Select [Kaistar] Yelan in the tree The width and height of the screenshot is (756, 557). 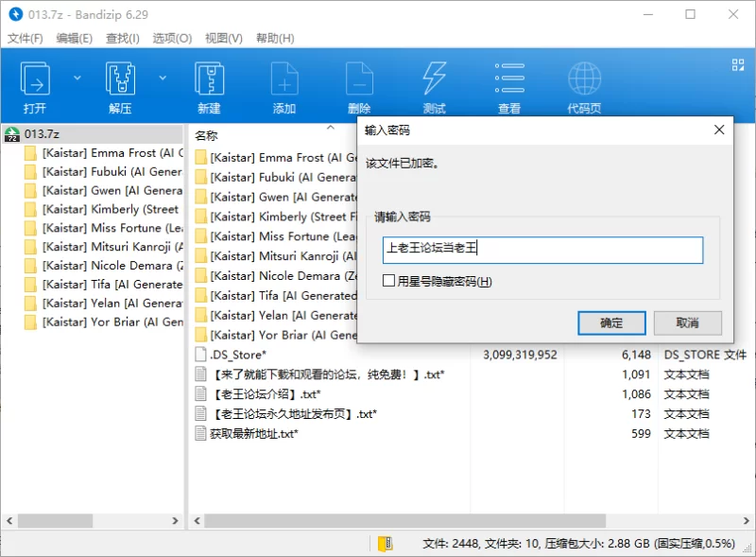pyautogui.click(x=103, y=304)
